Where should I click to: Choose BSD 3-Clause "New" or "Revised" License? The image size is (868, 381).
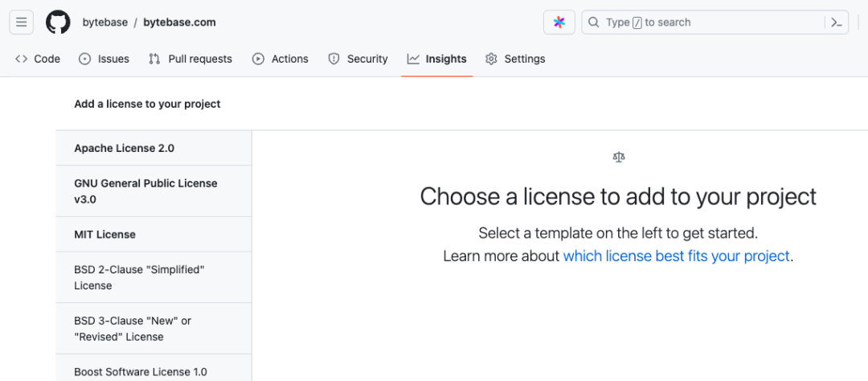(x=154, y=329)
